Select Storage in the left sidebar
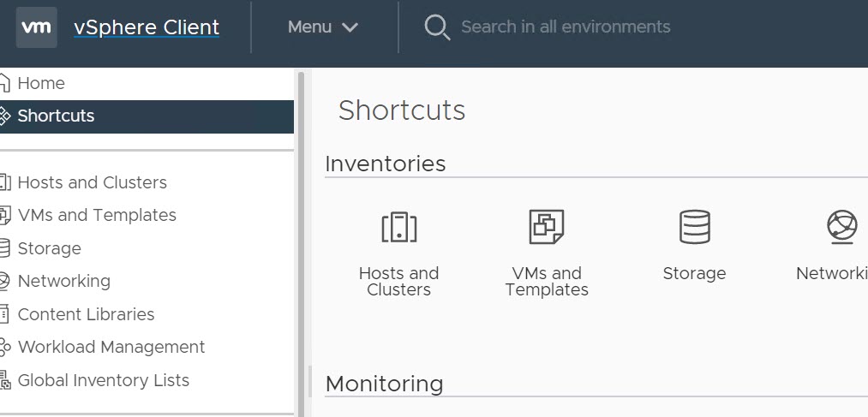This screenshot has width=868, height=417. click(x=49, y=248)
